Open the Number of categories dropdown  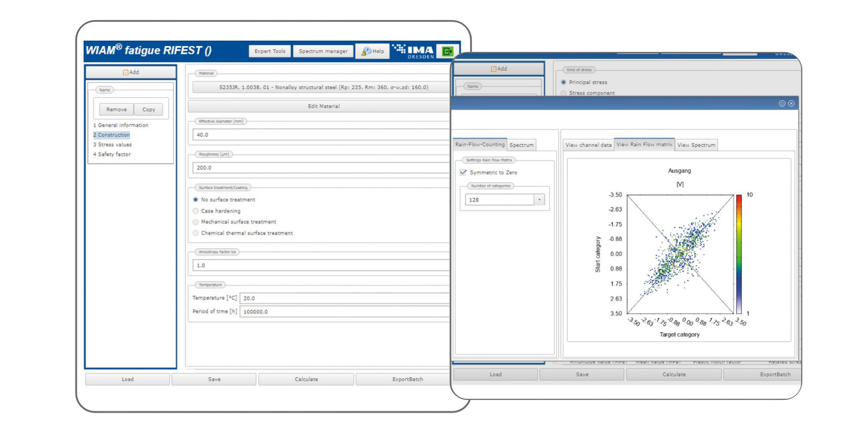click(539, 200)
